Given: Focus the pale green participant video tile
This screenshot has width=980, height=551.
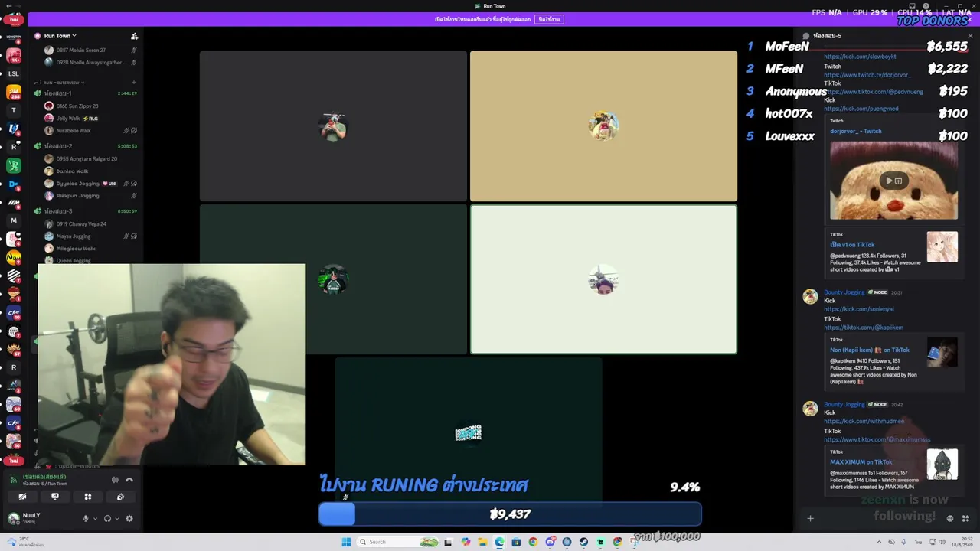Looking at the screenshot, I should tap(603, 279).
